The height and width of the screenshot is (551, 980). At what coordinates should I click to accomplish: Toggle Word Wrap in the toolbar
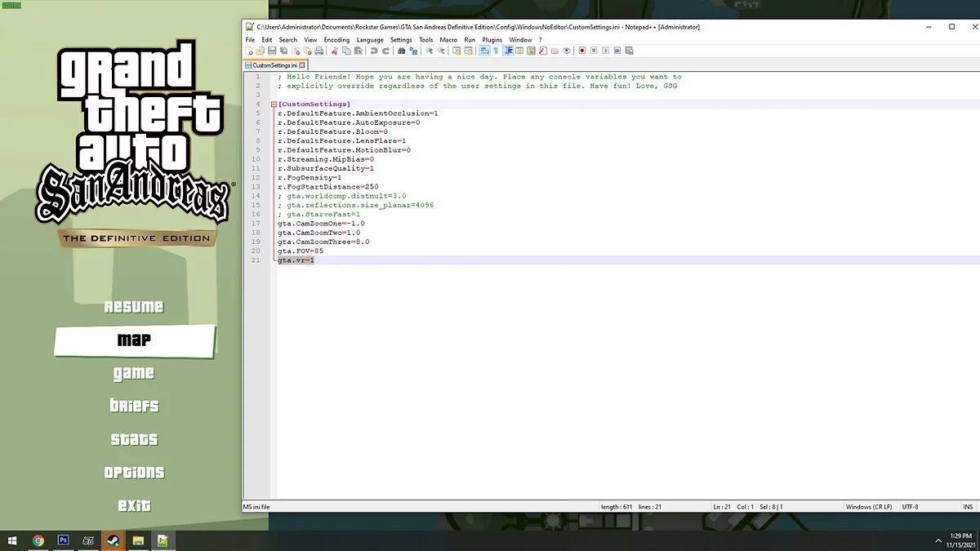[x=484, y=51]
